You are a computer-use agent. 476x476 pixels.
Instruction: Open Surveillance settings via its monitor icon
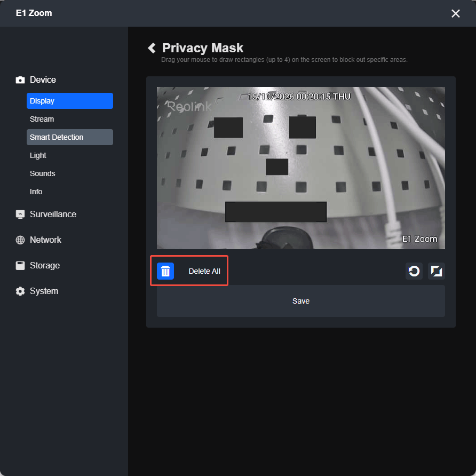point(20,215)
